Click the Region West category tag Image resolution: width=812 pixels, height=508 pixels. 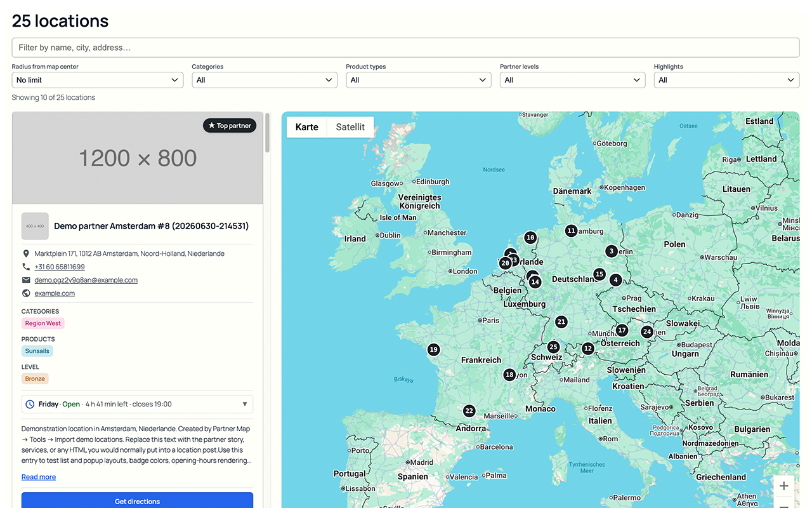[43, 323]
